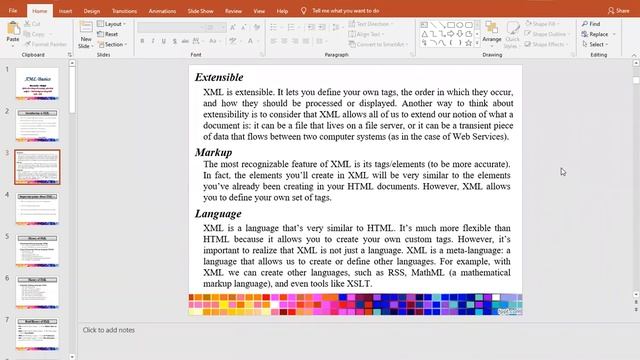Click Decrease Font Size icon
This screenshot has height=360, width=640.
pyautogui.click(x=244, y=27)
